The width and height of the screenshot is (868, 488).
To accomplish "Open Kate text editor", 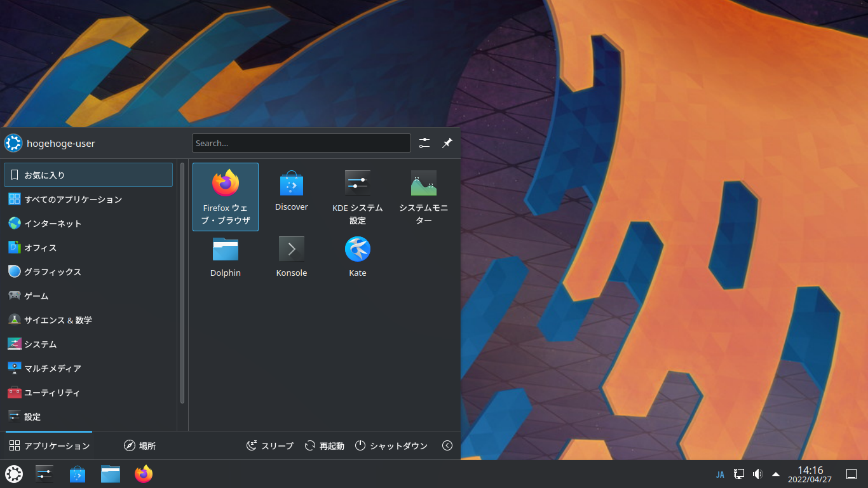I will point(358,257).
